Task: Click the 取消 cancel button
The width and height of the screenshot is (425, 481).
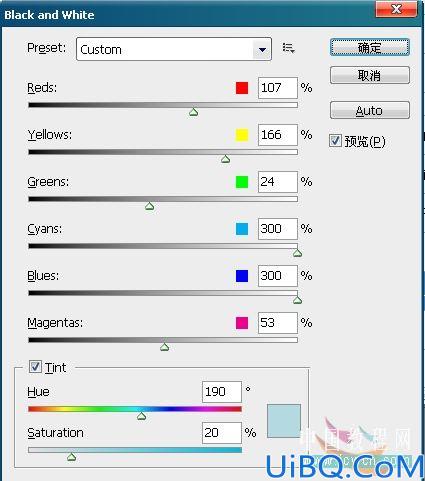Action: [370, 75]
